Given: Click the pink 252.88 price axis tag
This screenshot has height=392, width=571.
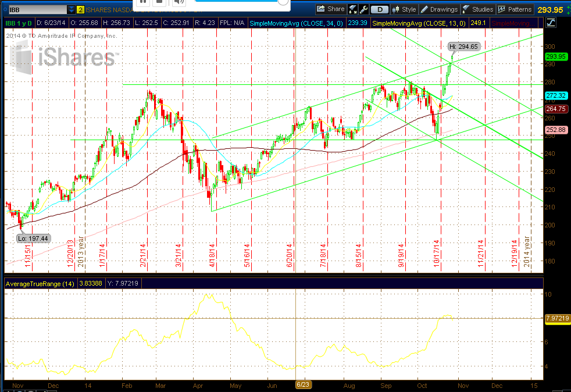Looking at the screenshot, I should click(556, 130).
